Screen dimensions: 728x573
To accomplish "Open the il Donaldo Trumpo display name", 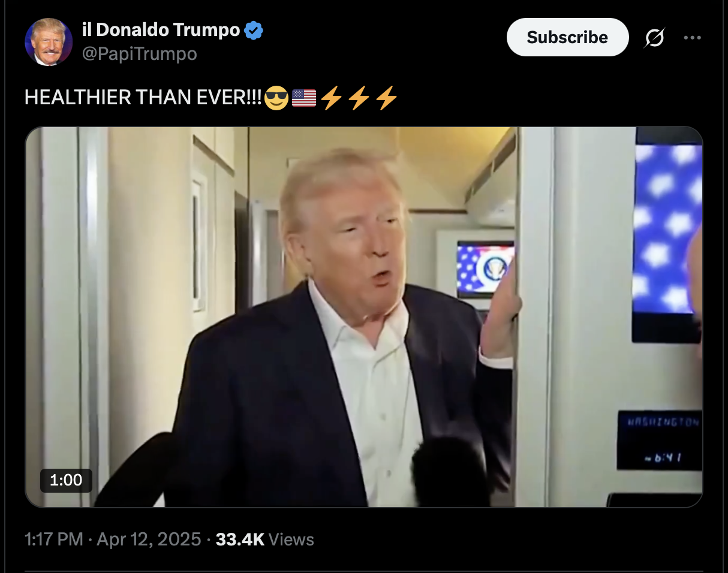I will click(x=161, y=29).
